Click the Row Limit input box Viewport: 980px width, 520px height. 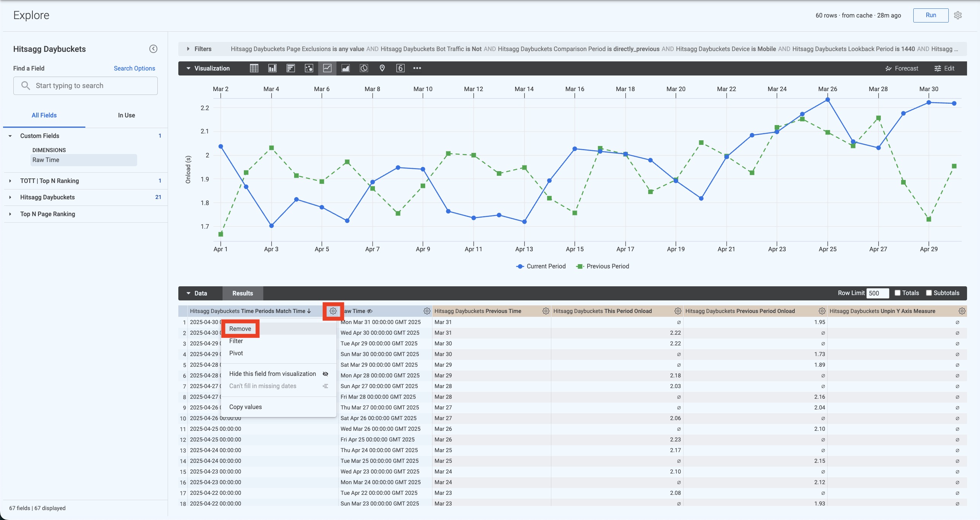878,293
